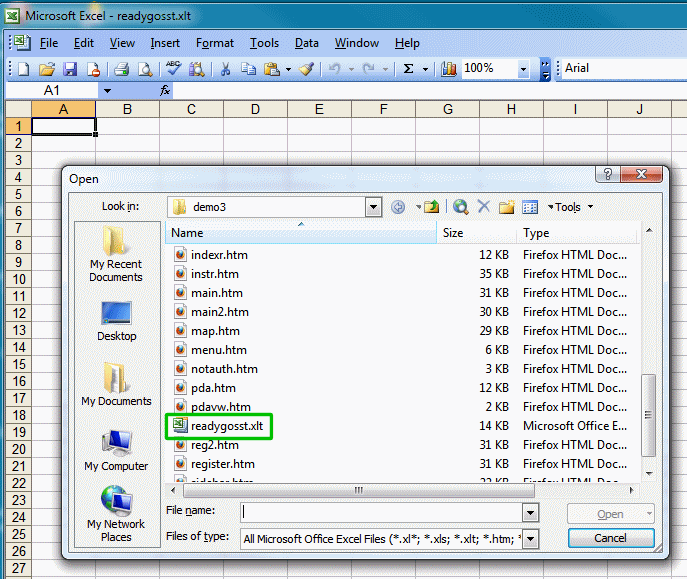The width and height of the screenshot is (687, 579).
Task: Click the Arial font name box
Action: coord(624,68)
